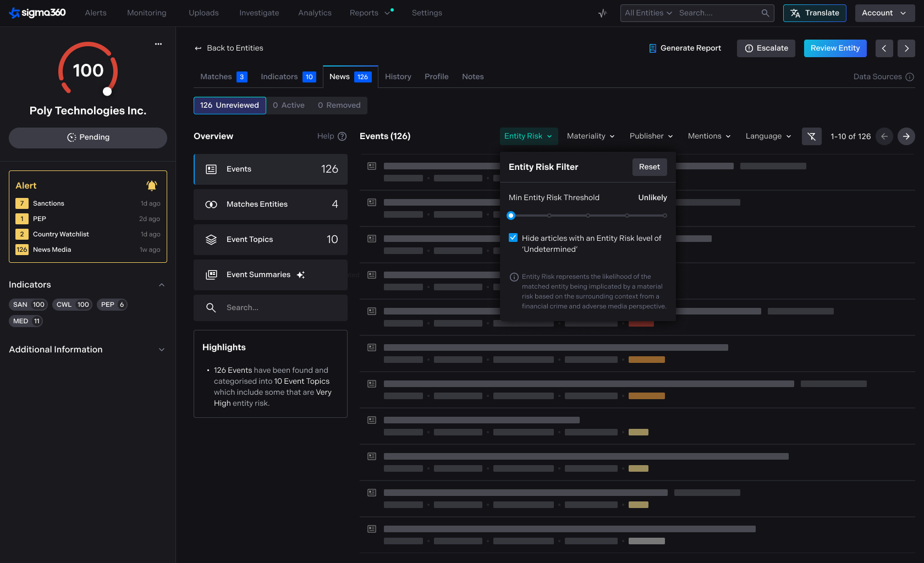Image resolution: width=924 pixels, height=563 pixels.
Task: Click the first event's article icon
Action: point(372,166)
